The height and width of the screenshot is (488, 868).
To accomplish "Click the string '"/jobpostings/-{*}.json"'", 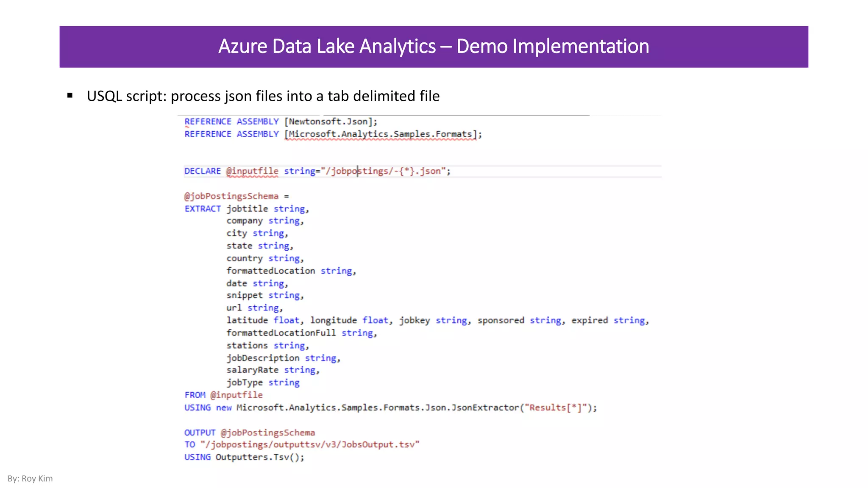I will pos(384,171).
